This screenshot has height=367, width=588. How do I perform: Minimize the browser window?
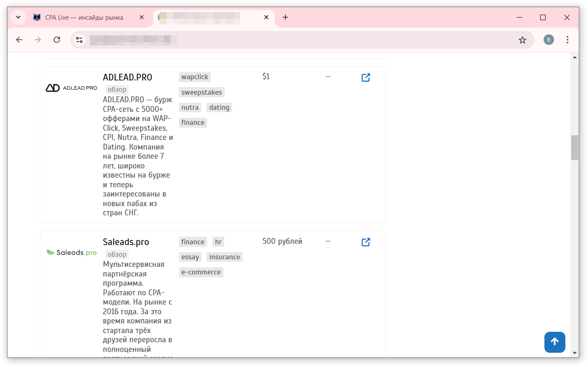[x=519, y=17]
